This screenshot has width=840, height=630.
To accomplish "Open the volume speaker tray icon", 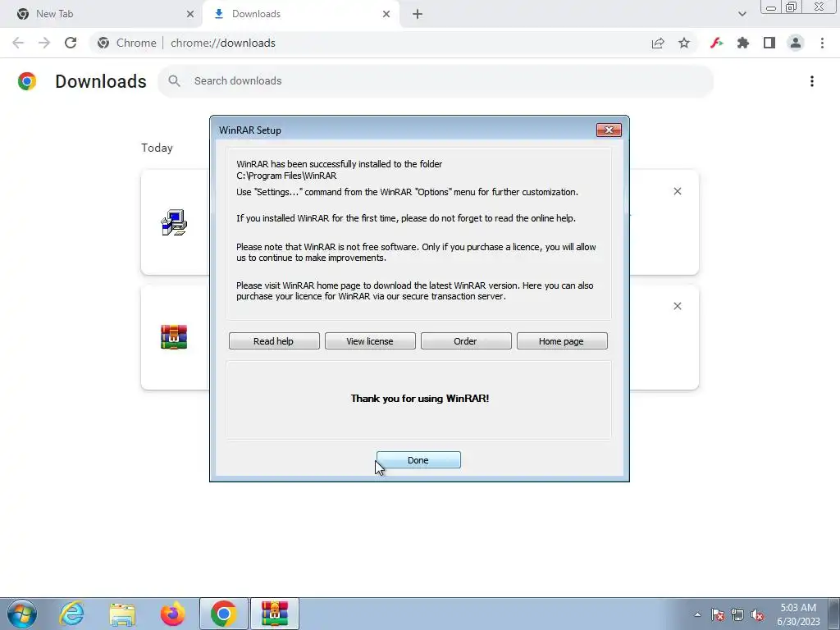I will click(757, 614).
